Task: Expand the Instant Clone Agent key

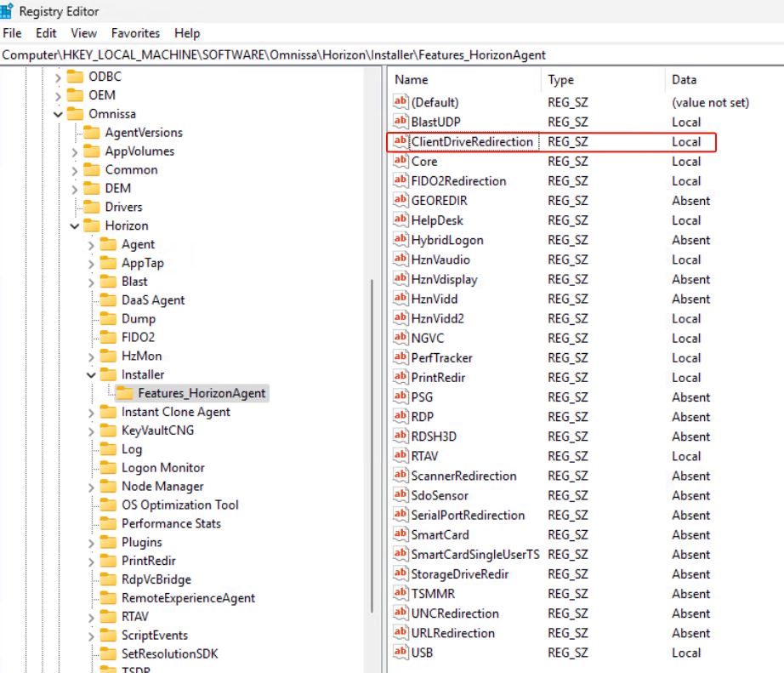Action: pos(91,413)
